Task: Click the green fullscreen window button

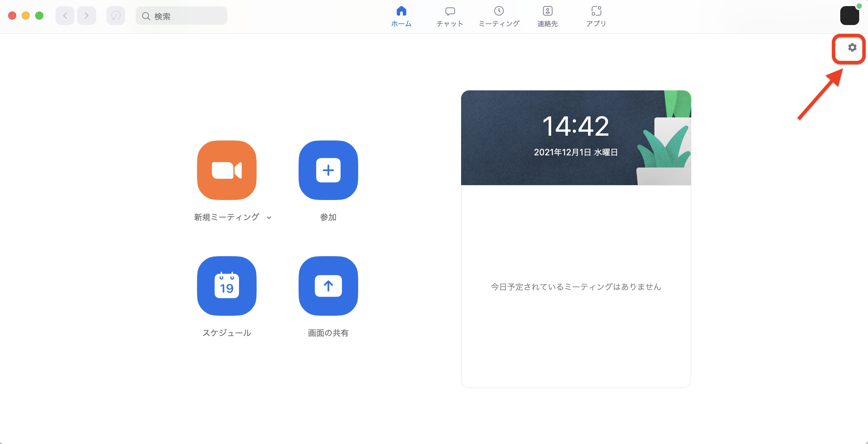Action: coord(39,16)
